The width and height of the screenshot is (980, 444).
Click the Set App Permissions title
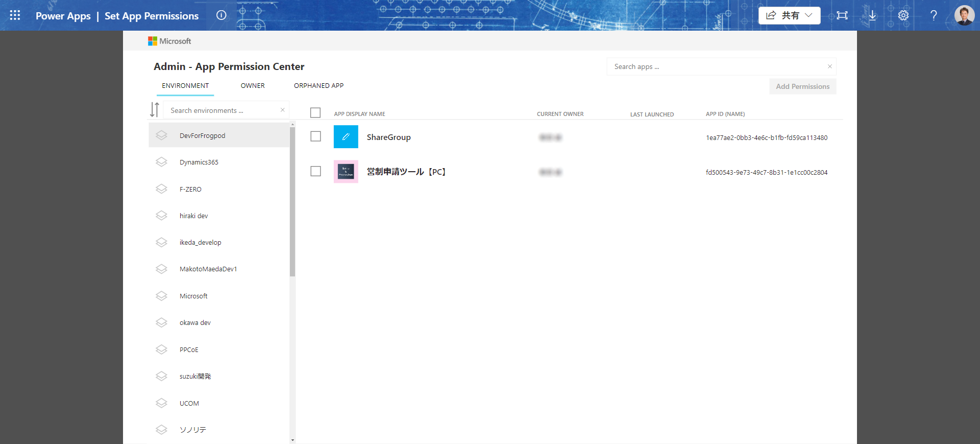tap(152, 16)
